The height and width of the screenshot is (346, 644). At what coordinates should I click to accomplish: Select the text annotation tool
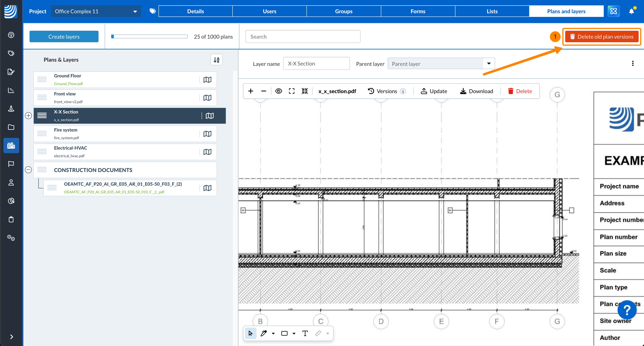tap(305, 333)
